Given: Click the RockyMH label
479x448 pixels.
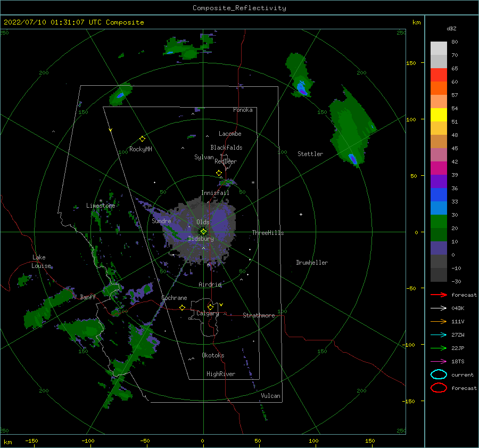Looking at the screenshot, I should [141, 149].
